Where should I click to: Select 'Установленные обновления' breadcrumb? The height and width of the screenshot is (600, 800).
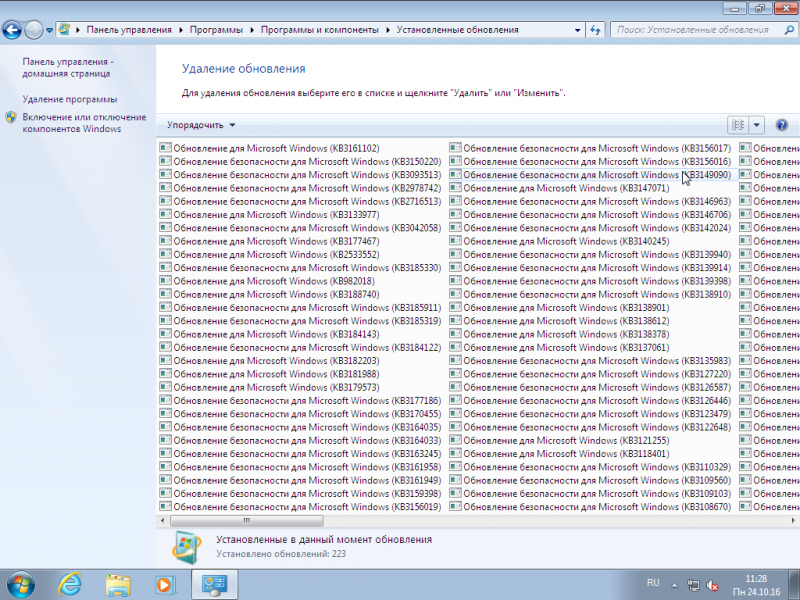[458, 30]
